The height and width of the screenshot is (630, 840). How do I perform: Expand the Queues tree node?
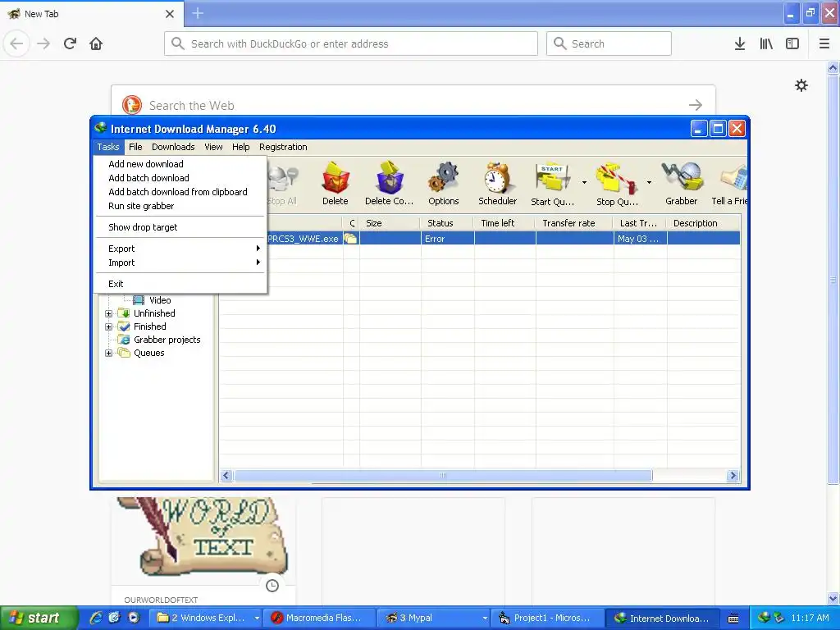pyautogui.click(x=109, y=353)
